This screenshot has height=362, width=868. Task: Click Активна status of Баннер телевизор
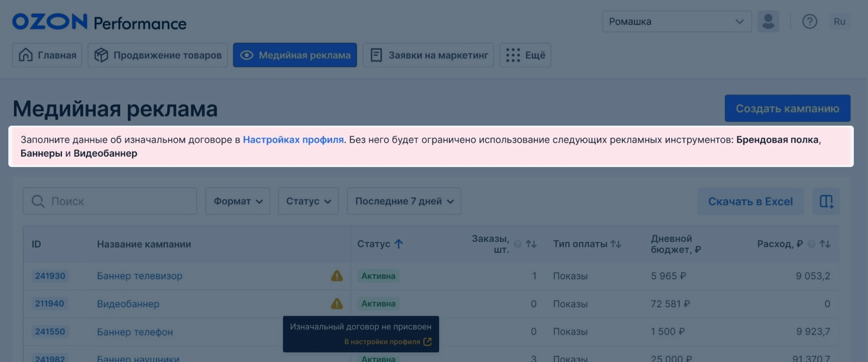378,276
